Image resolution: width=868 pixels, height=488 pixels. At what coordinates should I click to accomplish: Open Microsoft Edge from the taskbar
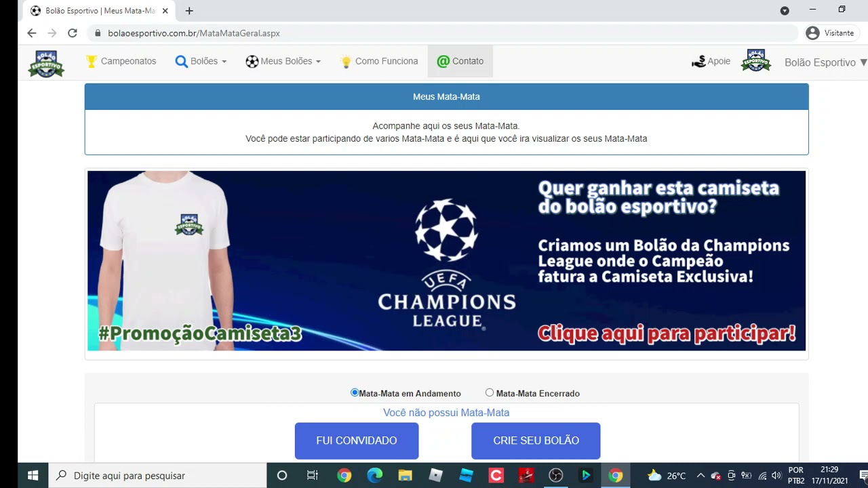374,476
